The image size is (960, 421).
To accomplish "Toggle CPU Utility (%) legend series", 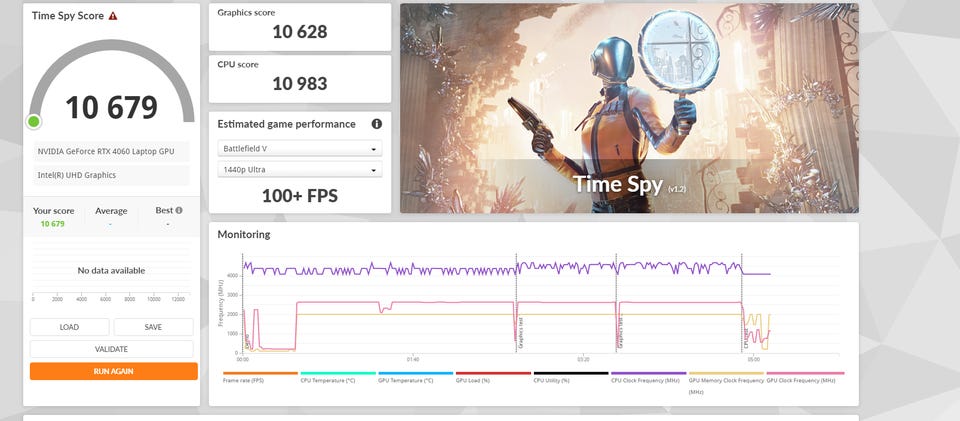I will click(x=571, y=377).
